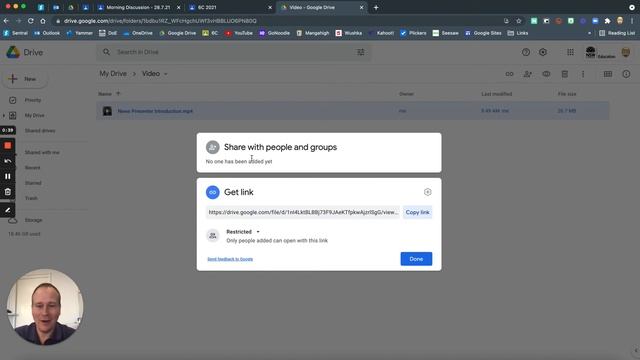Open My Drive in the sidebar
Image resolution: width=640 pixels, height=360 pixels.
[x=34, y=116]
